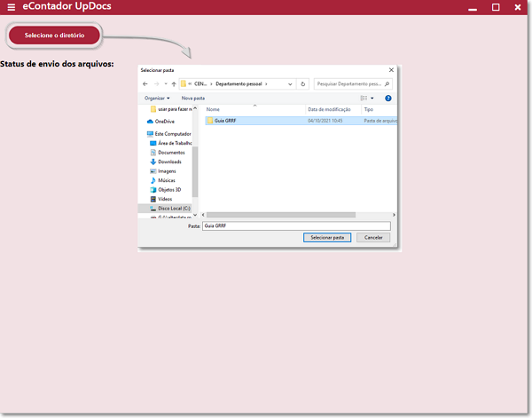The image size is (532, 418).
Task: Open the Organizar dropdown menu
Action: [157, 99]
